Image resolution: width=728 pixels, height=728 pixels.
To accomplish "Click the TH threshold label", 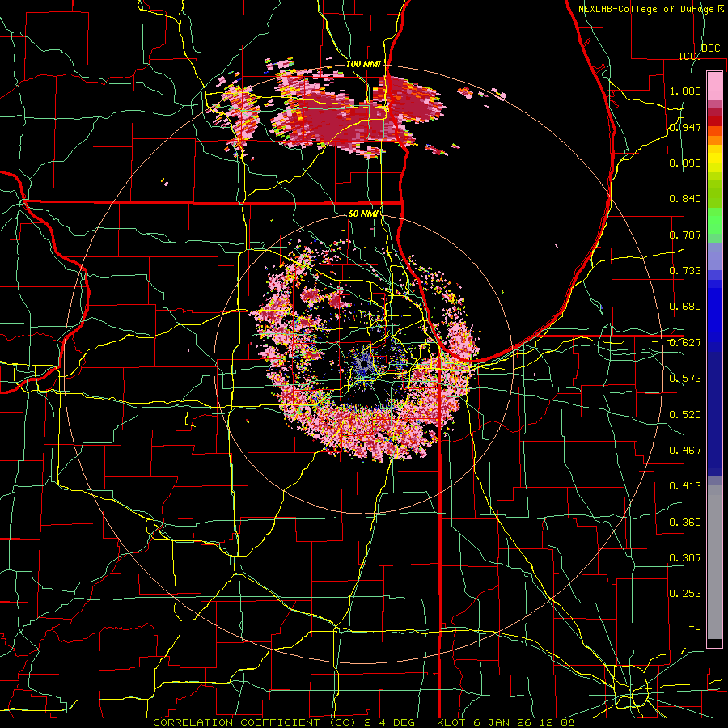I will (x=695, y=630).
